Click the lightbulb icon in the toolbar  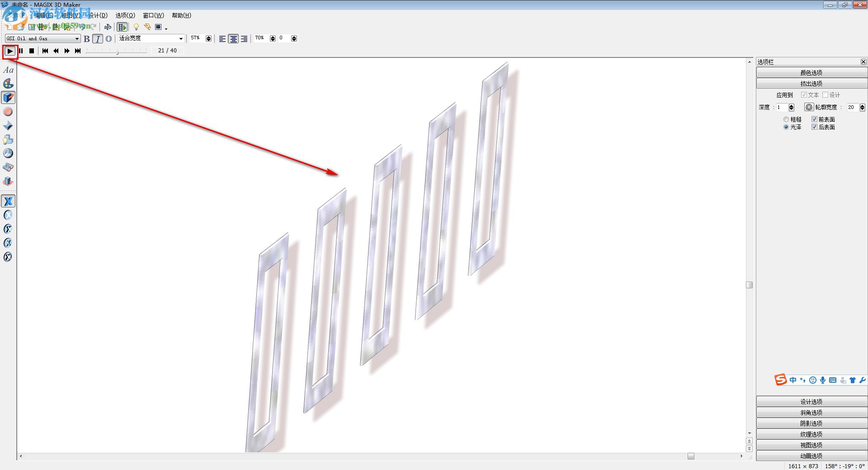click(136, 27)
